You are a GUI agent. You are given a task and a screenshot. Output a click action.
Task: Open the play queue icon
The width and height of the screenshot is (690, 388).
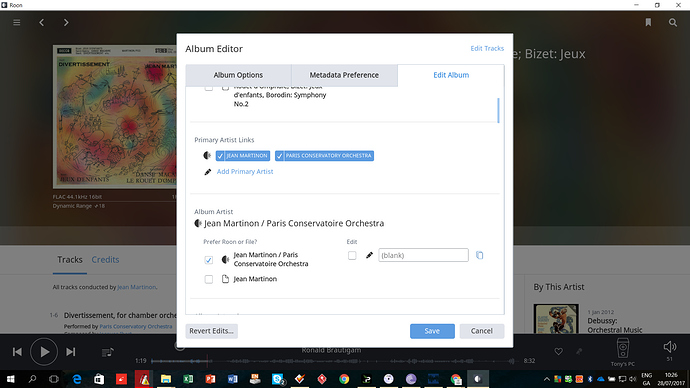pos(107,352)
